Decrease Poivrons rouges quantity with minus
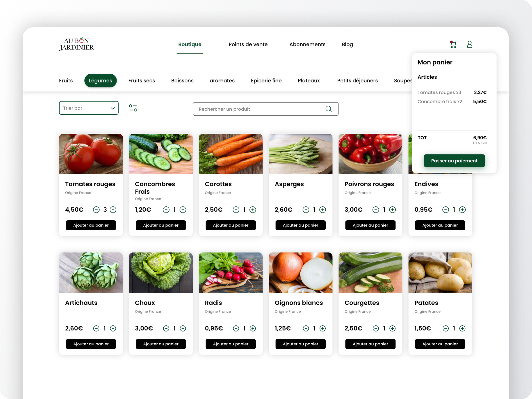 pos(376,210)
